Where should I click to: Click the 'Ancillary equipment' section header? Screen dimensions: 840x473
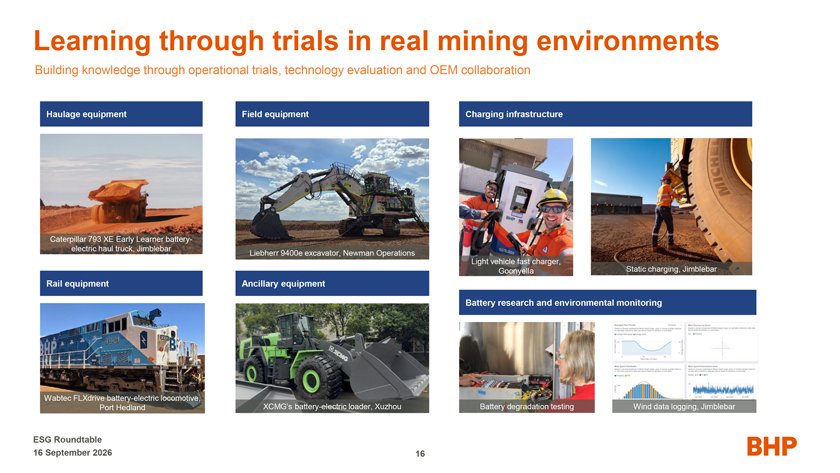tap(332, 283)
